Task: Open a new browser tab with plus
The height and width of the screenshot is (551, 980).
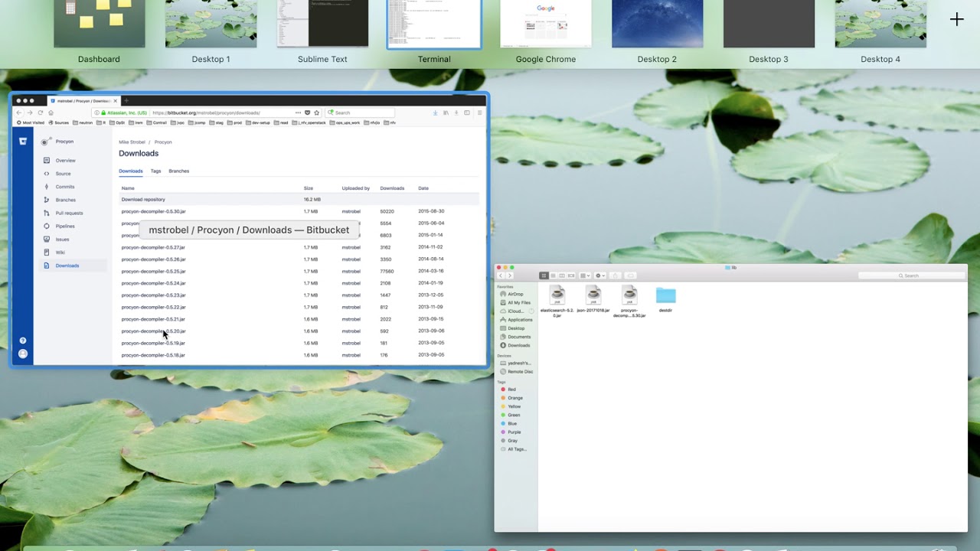Action: coord(126,100)
